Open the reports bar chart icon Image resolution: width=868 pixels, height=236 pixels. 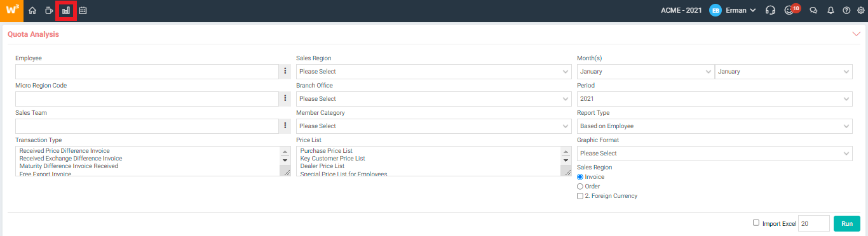coord(66,10)
